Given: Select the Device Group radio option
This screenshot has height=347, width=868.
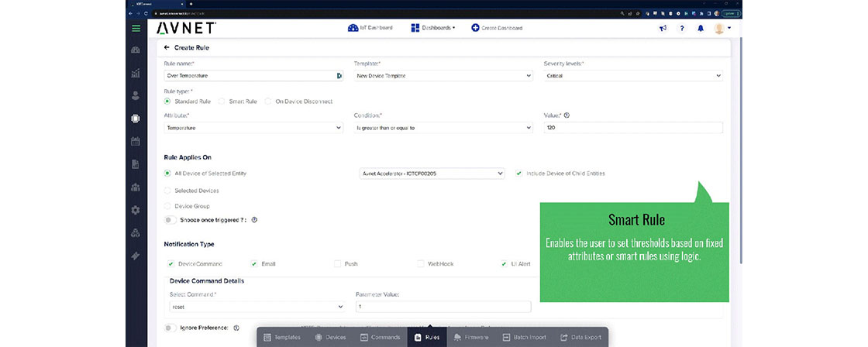Looking at the screenshot, I should (x=167, y=206).
